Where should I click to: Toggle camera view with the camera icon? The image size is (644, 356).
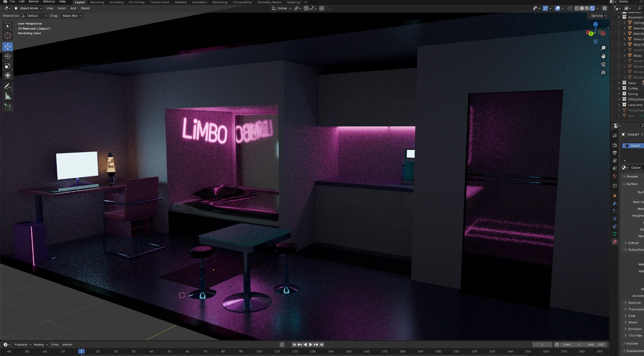[603, 64]
